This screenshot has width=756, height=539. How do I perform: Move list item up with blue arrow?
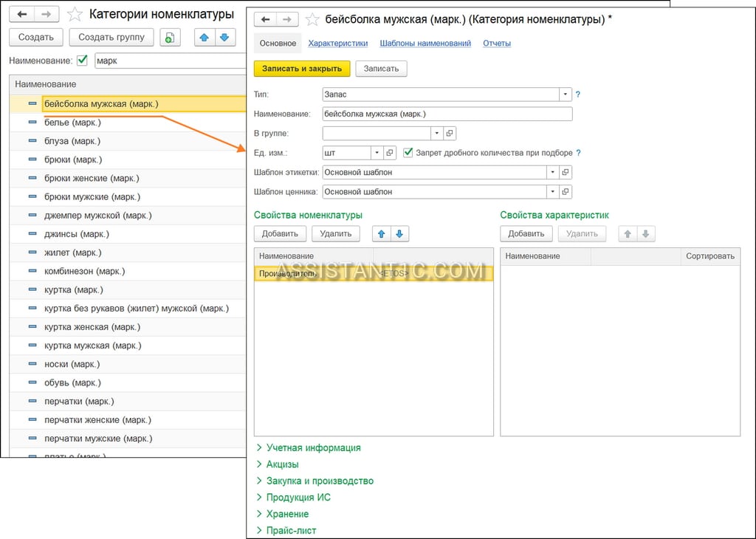tap(205, 38)
